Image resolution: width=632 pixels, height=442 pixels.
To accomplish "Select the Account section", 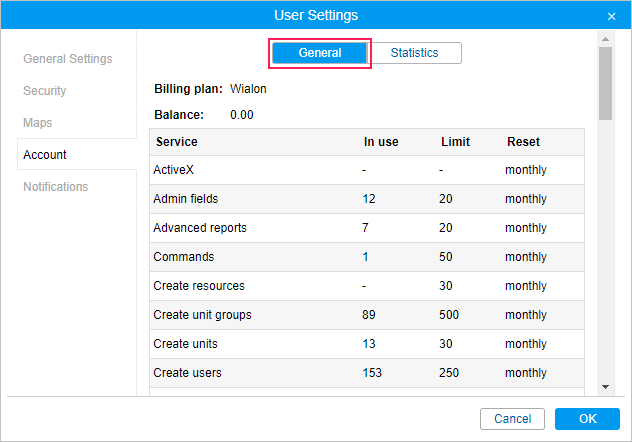I will point(45,155).
